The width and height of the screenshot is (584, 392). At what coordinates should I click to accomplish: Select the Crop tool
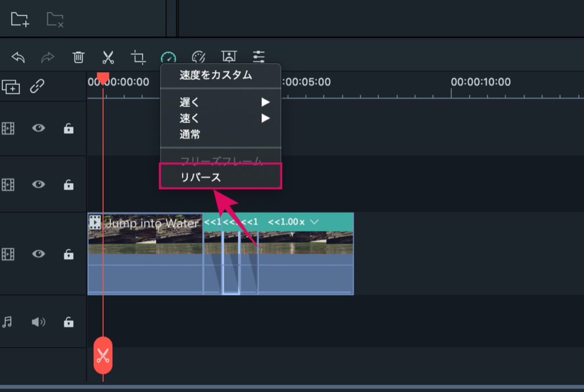click(138, 58)
